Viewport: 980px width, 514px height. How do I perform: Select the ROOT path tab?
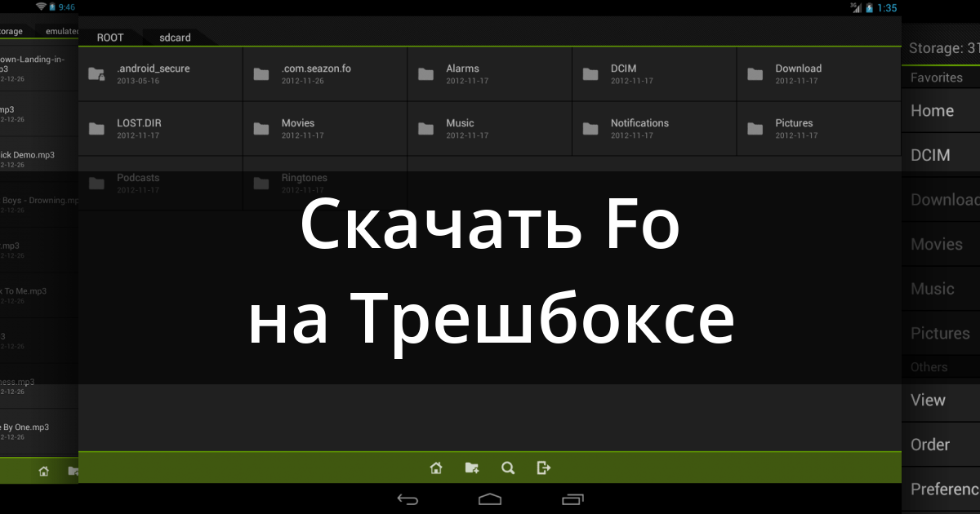pyautogui.click(x=110, y=38)
